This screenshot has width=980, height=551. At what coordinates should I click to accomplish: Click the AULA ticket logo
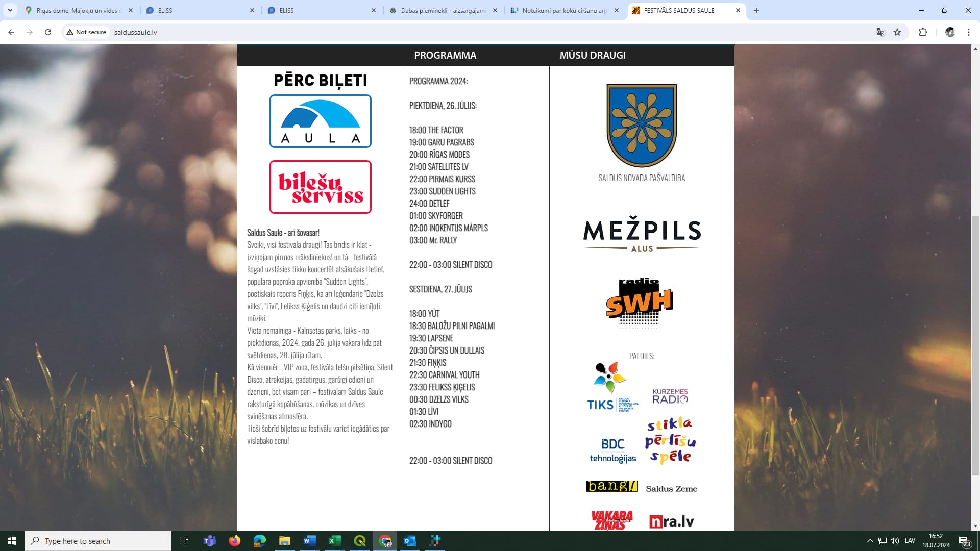click(320, 121)
